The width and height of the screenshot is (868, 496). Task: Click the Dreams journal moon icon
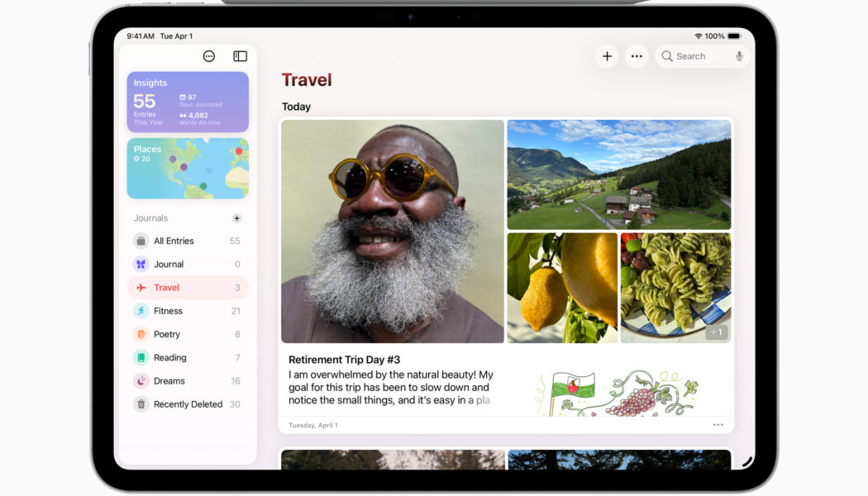pos(141,381)
